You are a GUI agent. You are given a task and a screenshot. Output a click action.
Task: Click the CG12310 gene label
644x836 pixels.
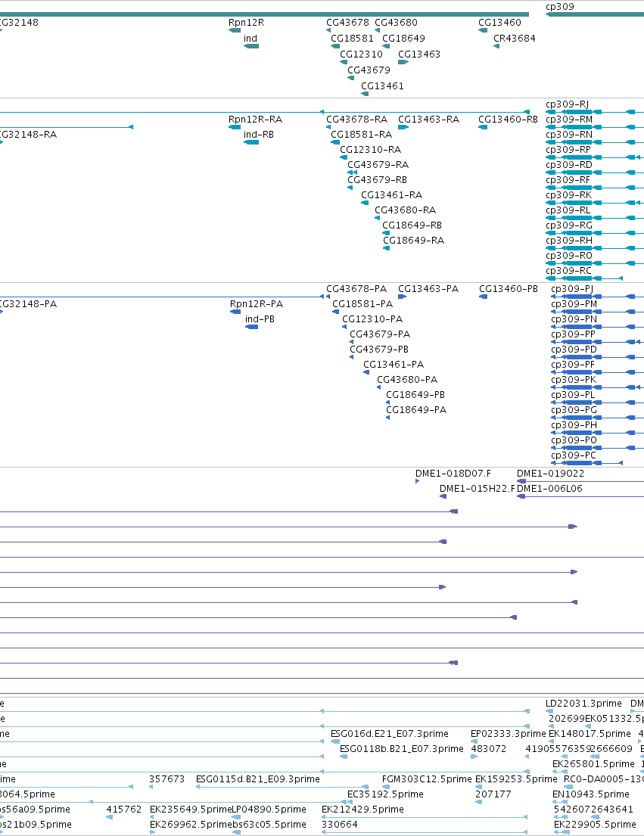click(362, 54)
